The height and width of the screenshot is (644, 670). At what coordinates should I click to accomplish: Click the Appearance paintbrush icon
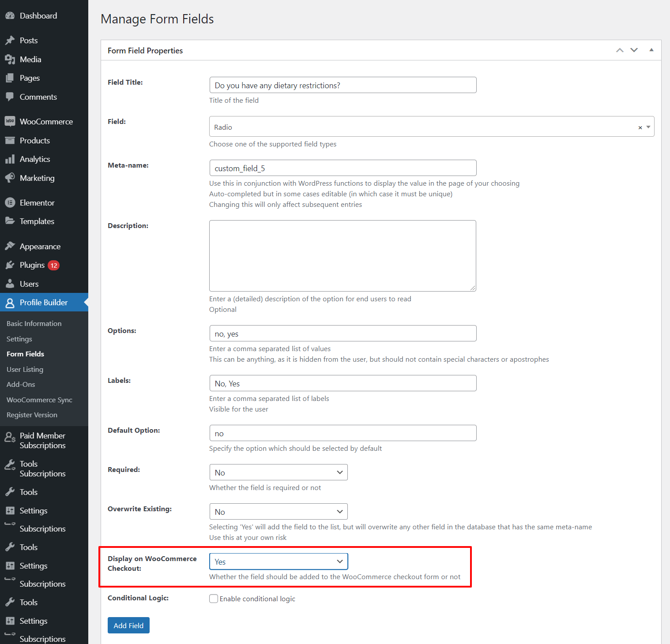10,247
